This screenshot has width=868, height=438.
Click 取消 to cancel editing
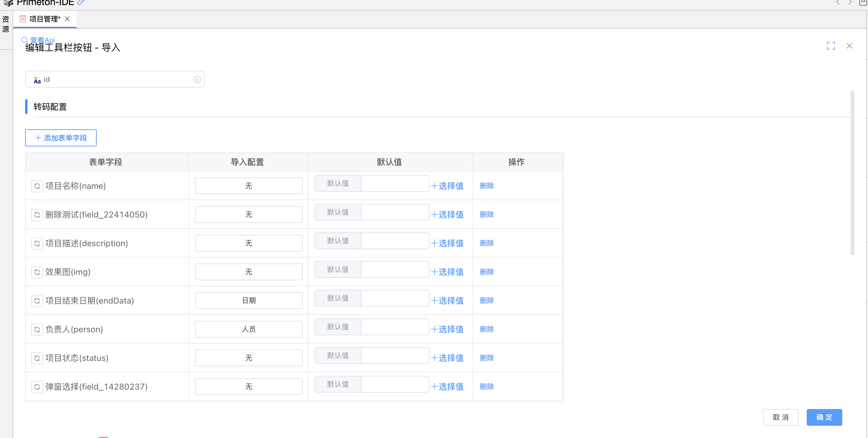pyautogui.click(x=780, y=417)
